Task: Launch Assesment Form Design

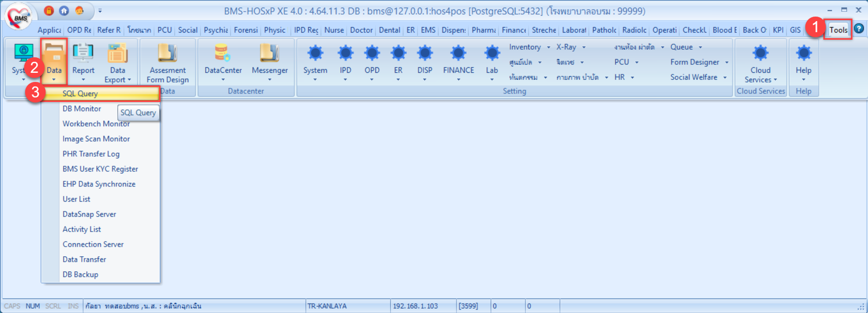Action: (168, 62)
